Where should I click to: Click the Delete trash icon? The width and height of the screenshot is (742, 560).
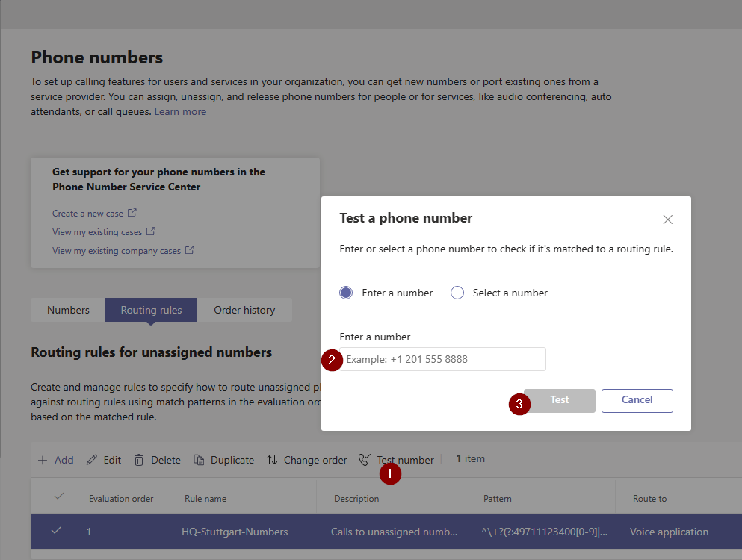139,460
